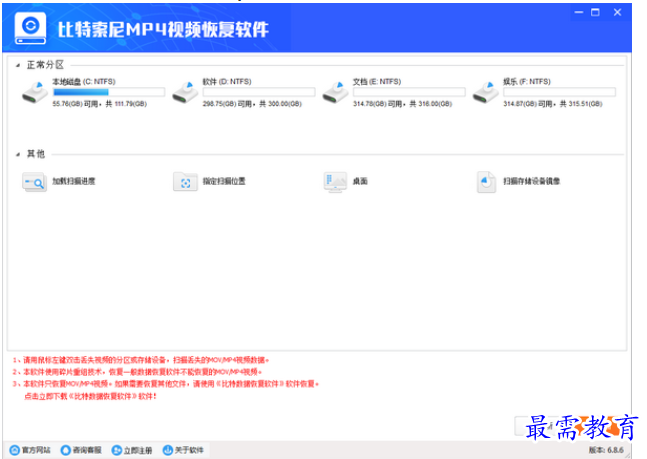
Task: Click the C: drive usage bar
Action: pyautogui.click(x=109, y=92)
